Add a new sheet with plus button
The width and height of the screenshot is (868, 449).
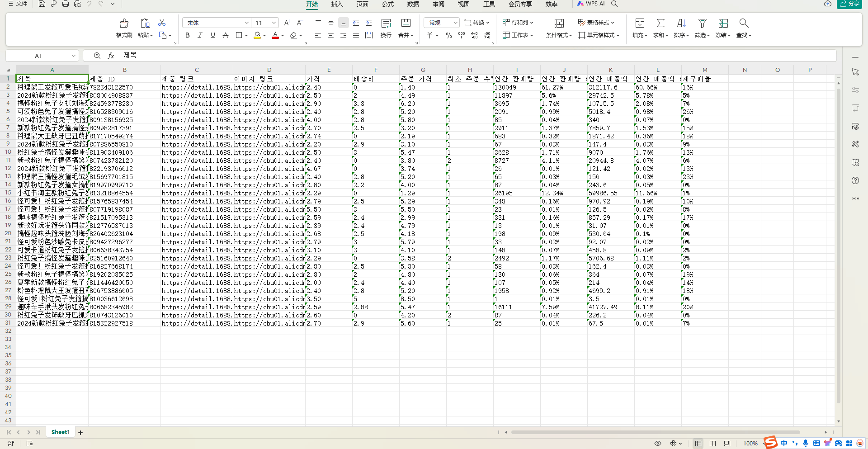(80, 433)
